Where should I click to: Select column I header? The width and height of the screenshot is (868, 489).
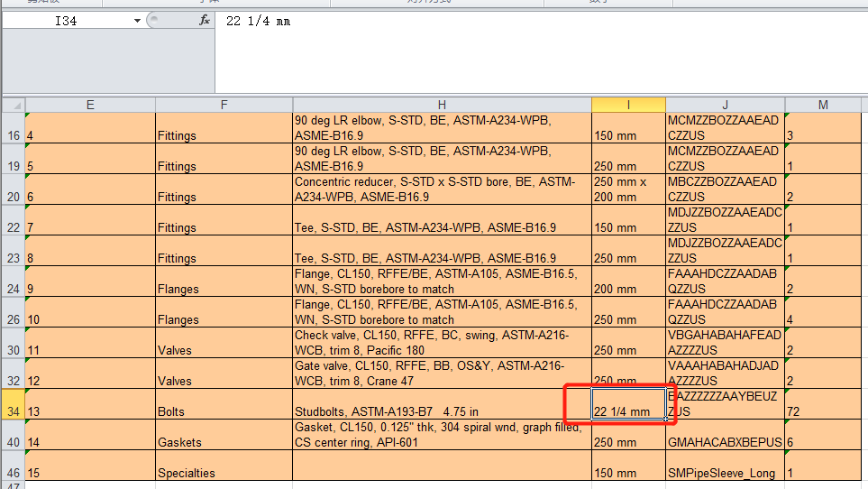pos(628,106)
